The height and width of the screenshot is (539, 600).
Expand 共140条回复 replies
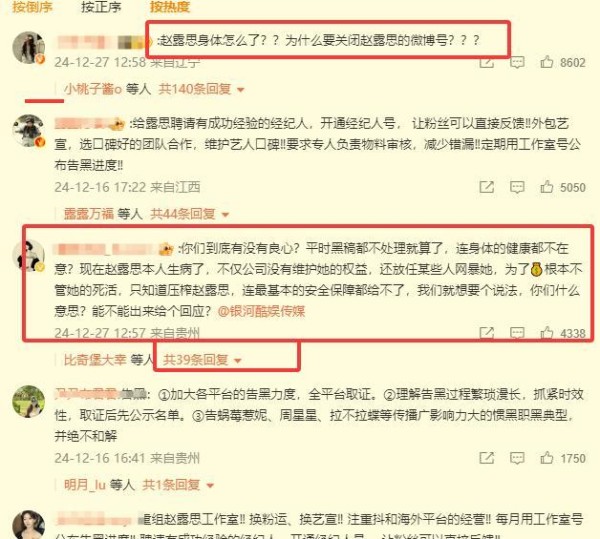coord(201,89)
